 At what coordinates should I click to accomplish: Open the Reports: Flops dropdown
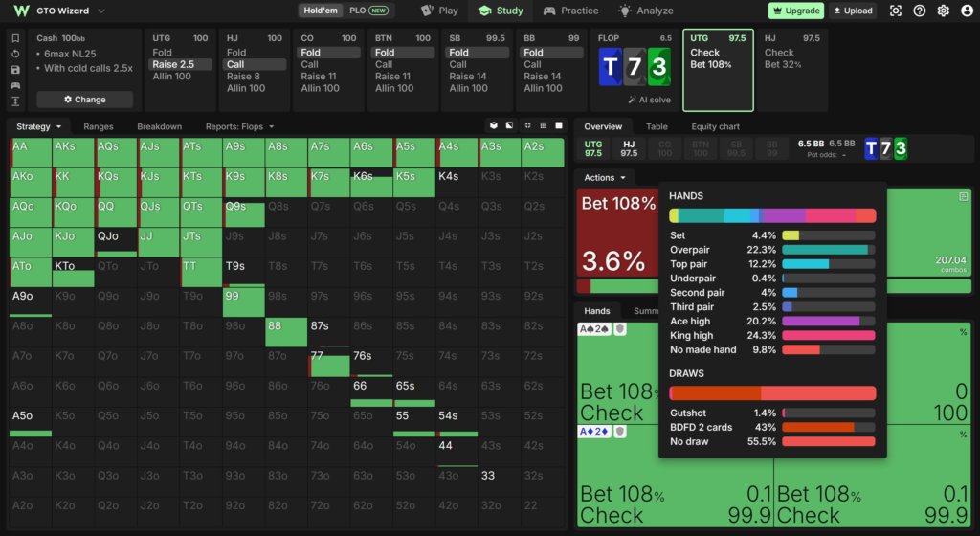point(239,126)
